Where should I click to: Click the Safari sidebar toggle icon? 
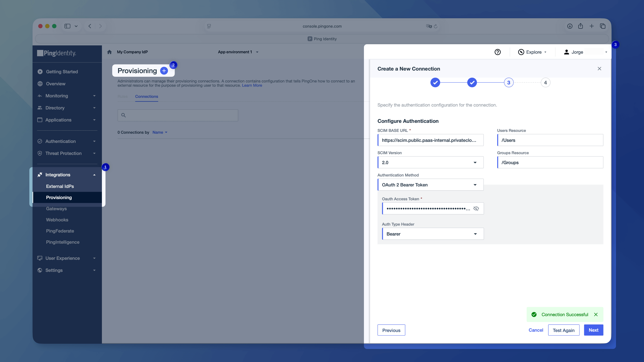click(x=67, y=26)
